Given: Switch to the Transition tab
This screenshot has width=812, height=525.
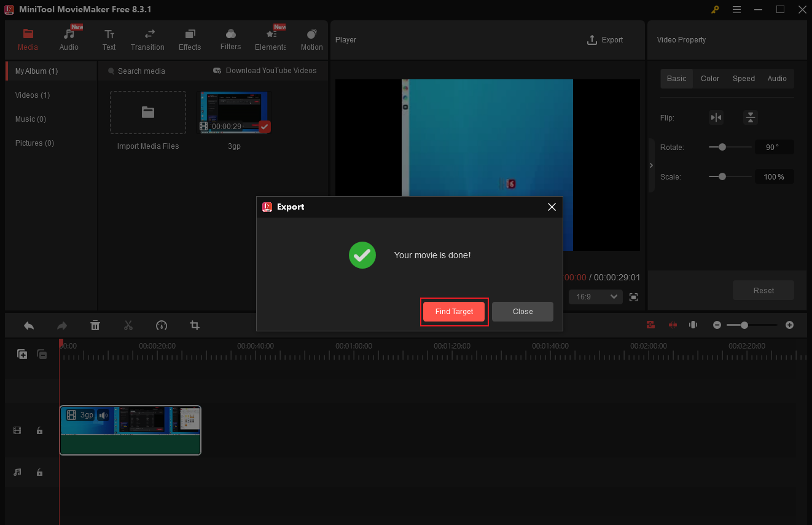Looking at the screenshot, I should click(x=147, y=40).
